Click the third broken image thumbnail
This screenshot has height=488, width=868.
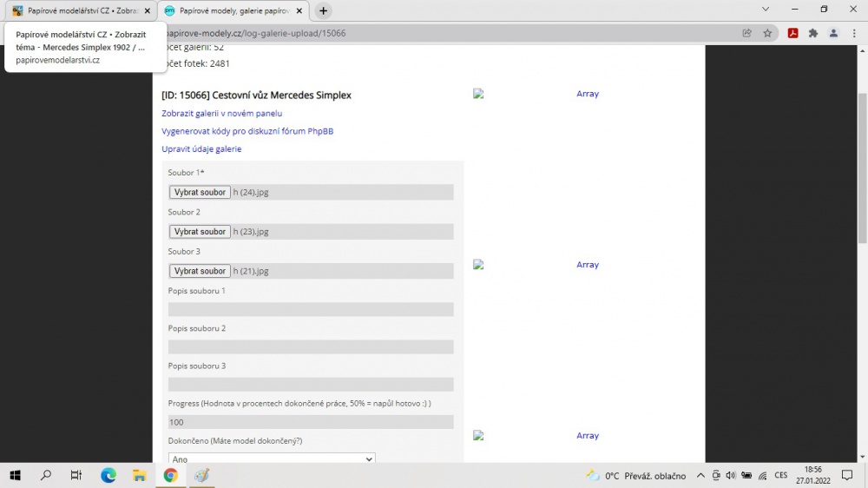pos(478,435)
